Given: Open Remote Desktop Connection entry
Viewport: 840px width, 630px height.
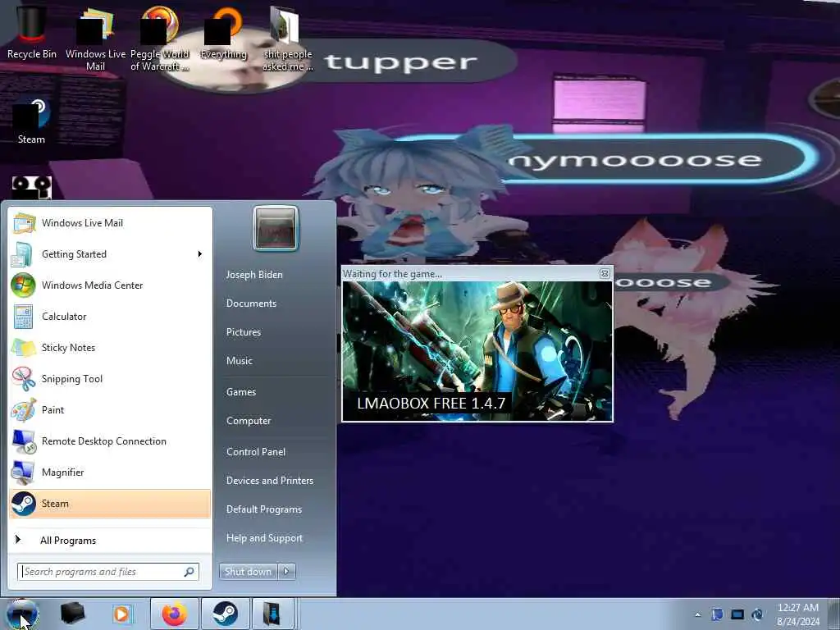Looking at the screenshot, I should (x=110, y=441).
